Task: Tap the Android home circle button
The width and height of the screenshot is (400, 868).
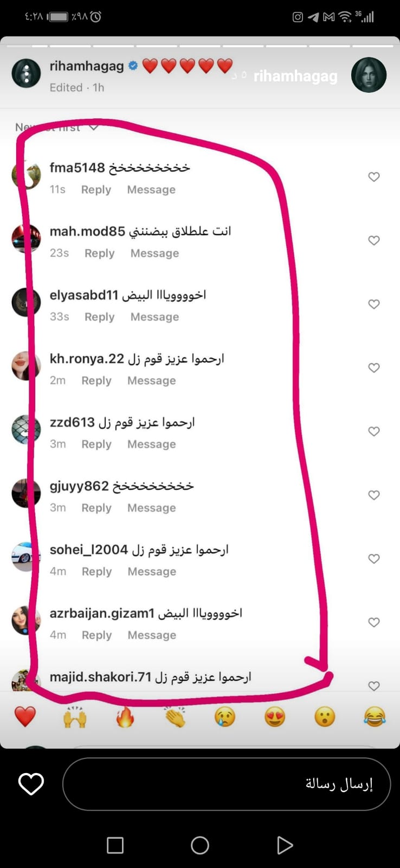Action: 200,845
